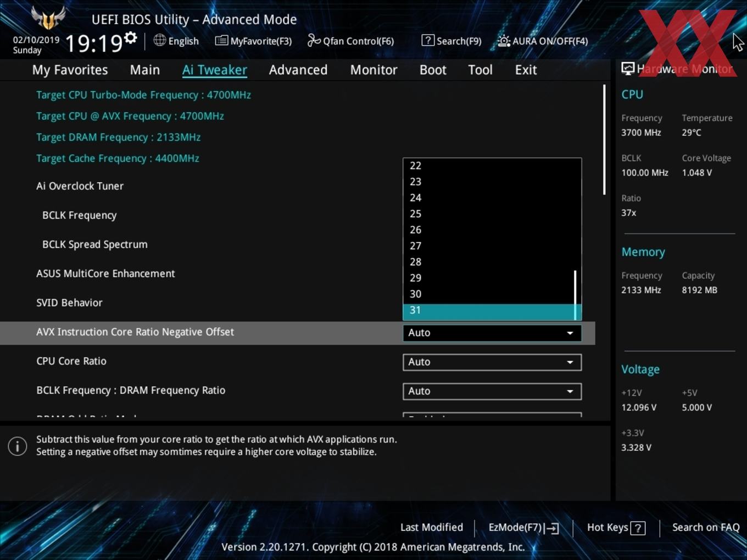Image resolution: width=747 pixels, height=560 pixels.
Task: Open MyFavorite(F3) list icon
Action: pos(221,41)
